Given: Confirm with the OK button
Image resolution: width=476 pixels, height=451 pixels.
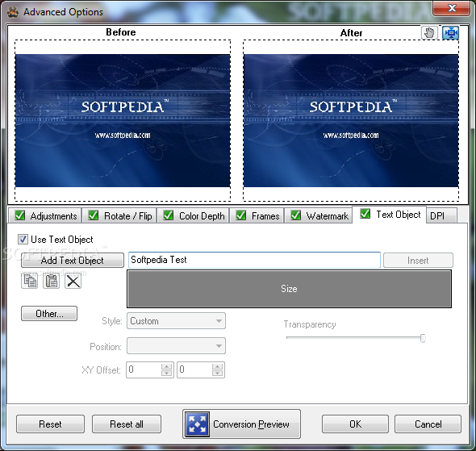Looking at the screenshot, I should 355,424.
